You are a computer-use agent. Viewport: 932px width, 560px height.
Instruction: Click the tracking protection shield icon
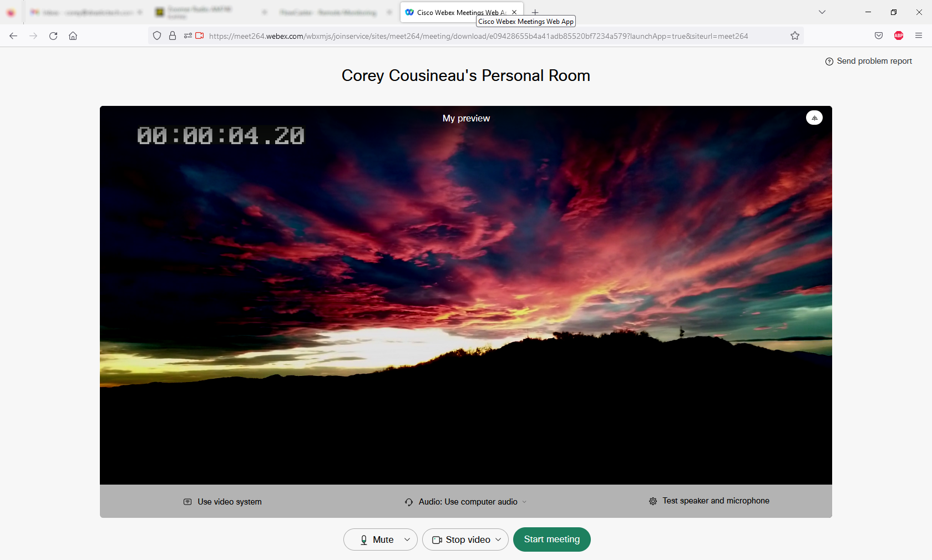click(x=157, y=35)
